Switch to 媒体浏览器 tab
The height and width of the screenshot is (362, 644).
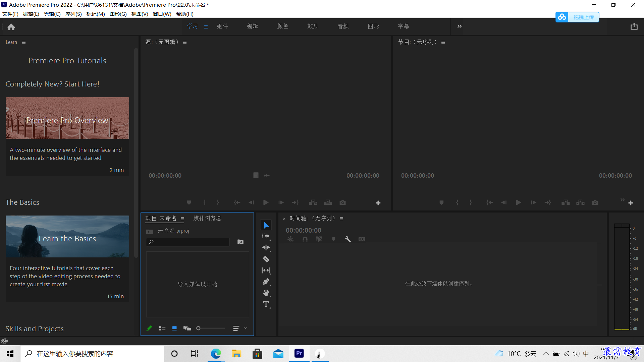click(x=208, y=218)
